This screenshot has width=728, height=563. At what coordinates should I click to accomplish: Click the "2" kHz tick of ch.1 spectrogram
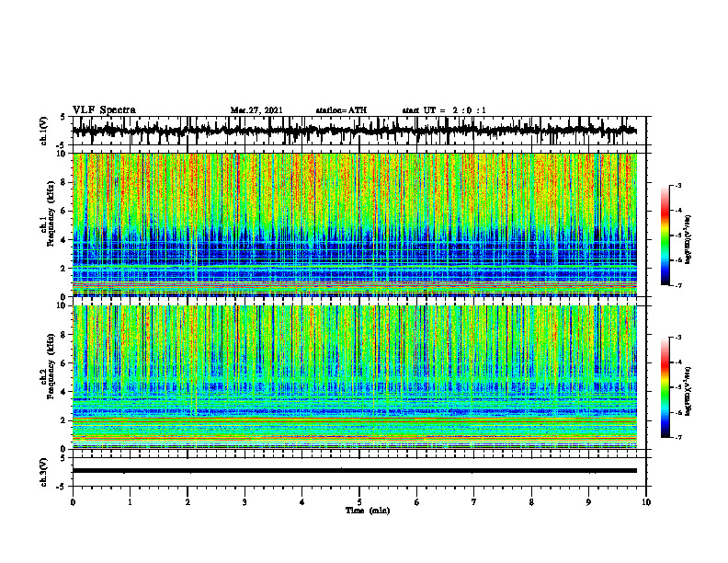(63, 268)
